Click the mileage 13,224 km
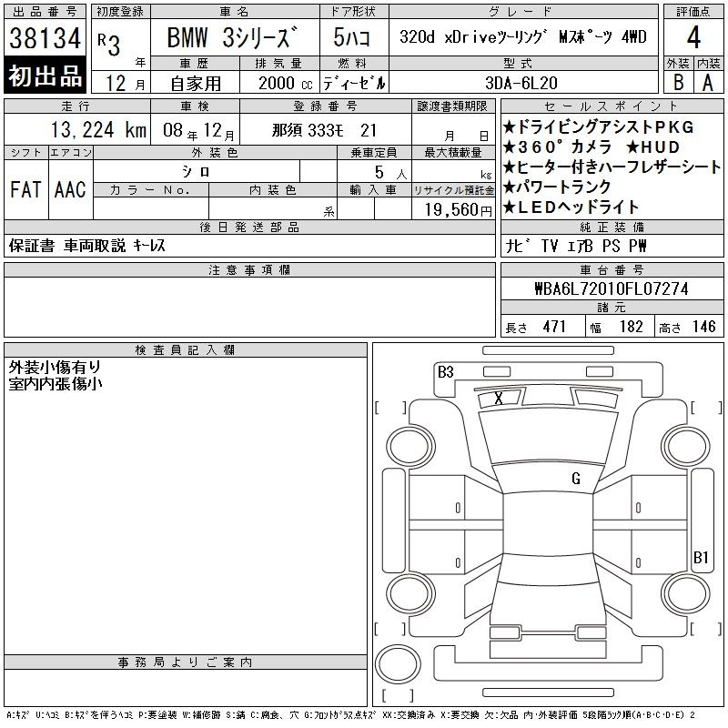728x728 pixels. (x=98, y=130)
